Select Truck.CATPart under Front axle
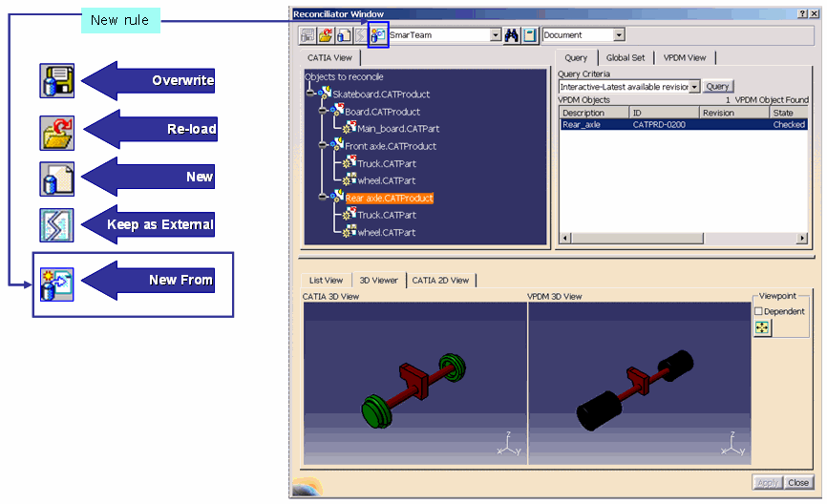The width and height of the screenshot is (827, 504). [387, 163]
